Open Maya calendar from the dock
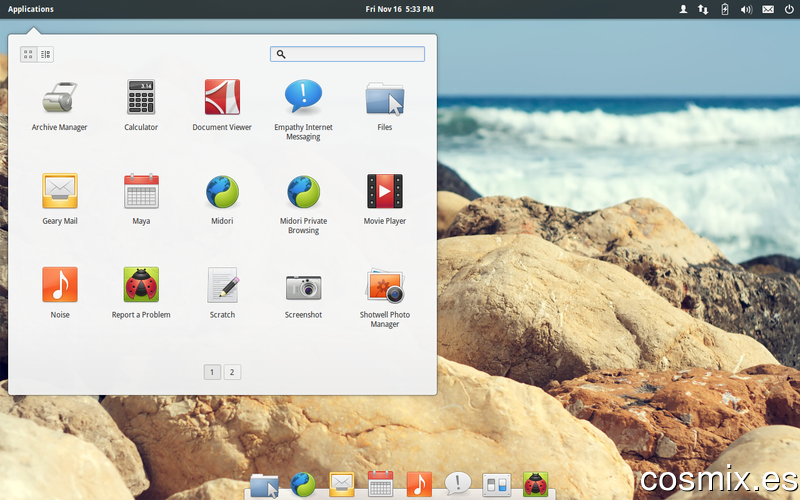The image size is (800, 500). (x=381, y=484)
